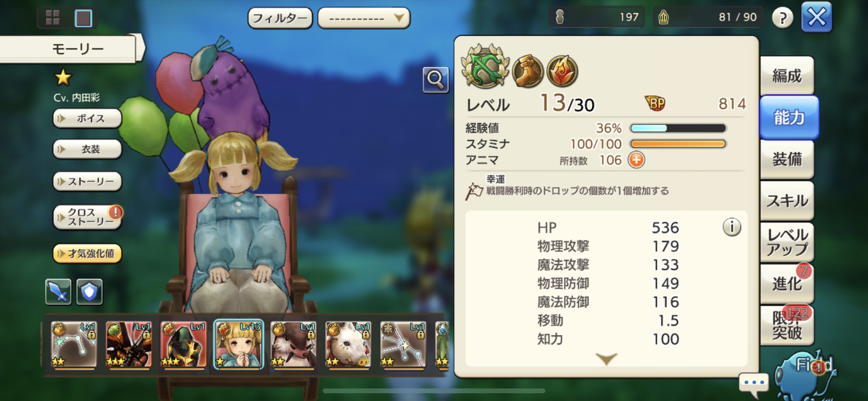Click the orange スタミナ gauge bar
Viewport: 868px width, 401px height.
coord(678,144)
